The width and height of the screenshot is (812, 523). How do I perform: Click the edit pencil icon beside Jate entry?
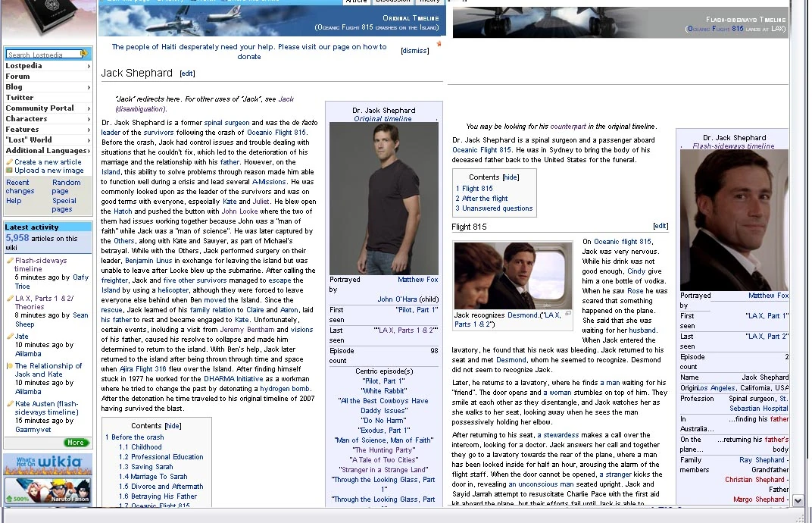[x=9, y=337]
